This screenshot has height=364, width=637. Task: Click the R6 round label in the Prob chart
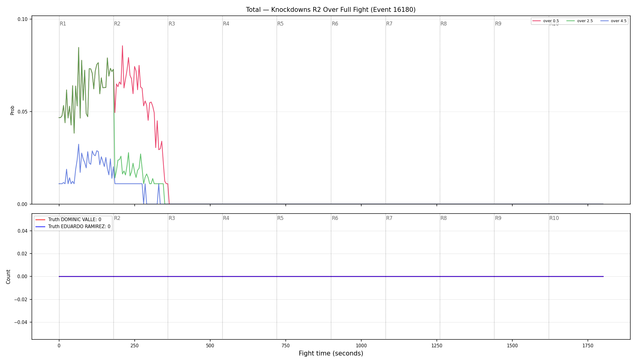pyautogui.click(x=335, y=24)
